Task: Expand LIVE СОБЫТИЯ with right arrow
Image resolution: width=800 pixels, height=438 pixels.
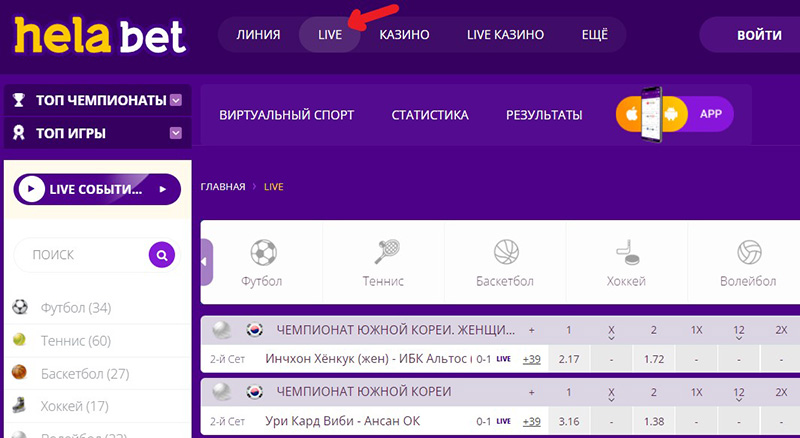Action: (163, 189)
